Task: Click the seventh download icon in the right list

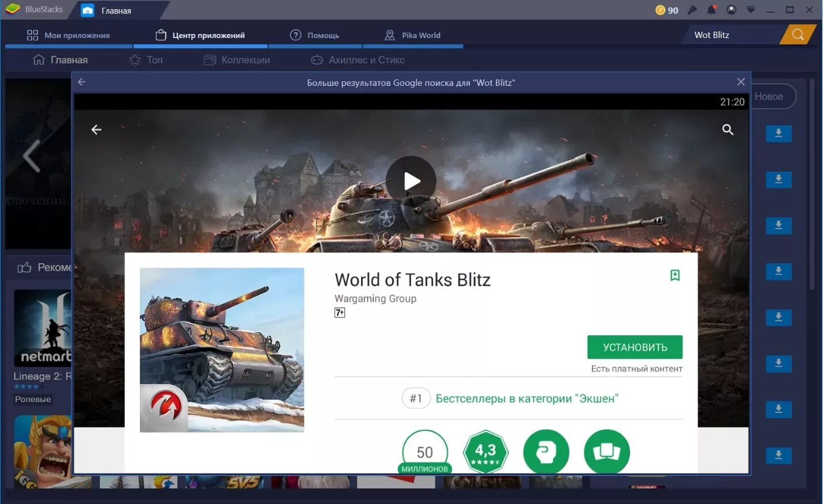Action: [779, 410]
